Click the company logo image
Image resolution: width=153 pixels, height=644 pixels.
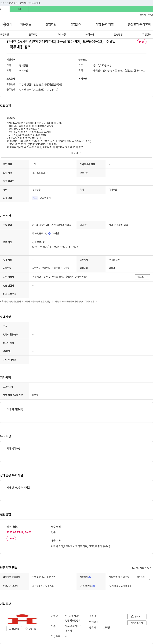22,619
